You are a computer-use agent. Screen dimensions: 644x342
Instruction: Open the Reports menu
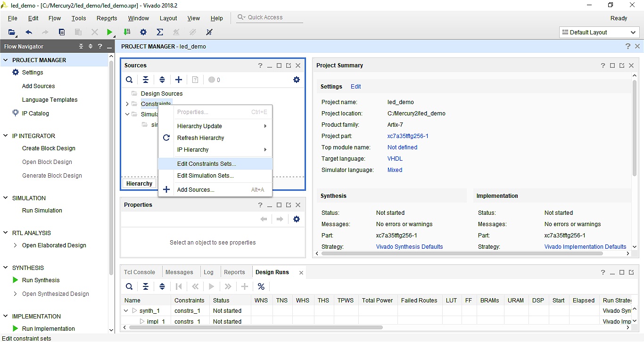[107, 18]
